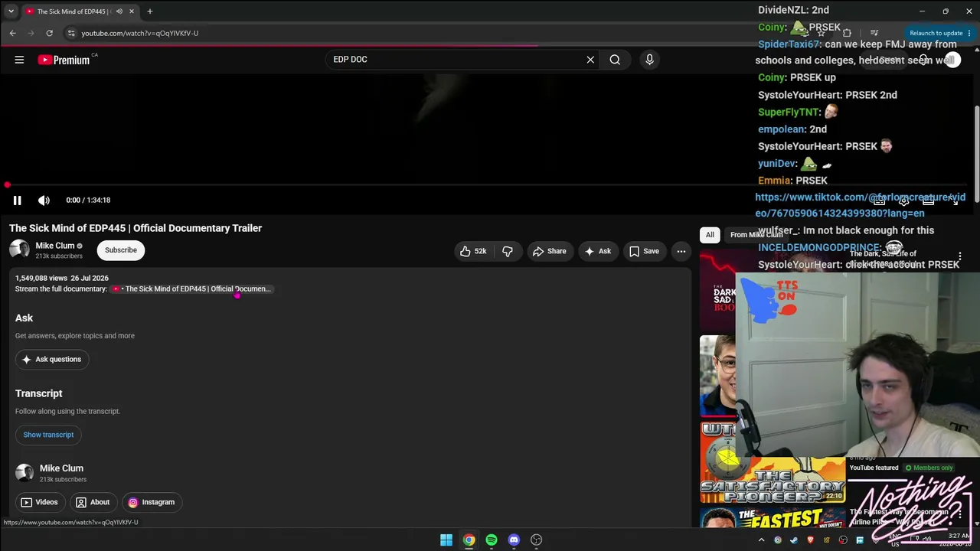Focus the address bar URL
Image resolution: width=980 pixels, height=551 pixels.
(x=139, y=33)
